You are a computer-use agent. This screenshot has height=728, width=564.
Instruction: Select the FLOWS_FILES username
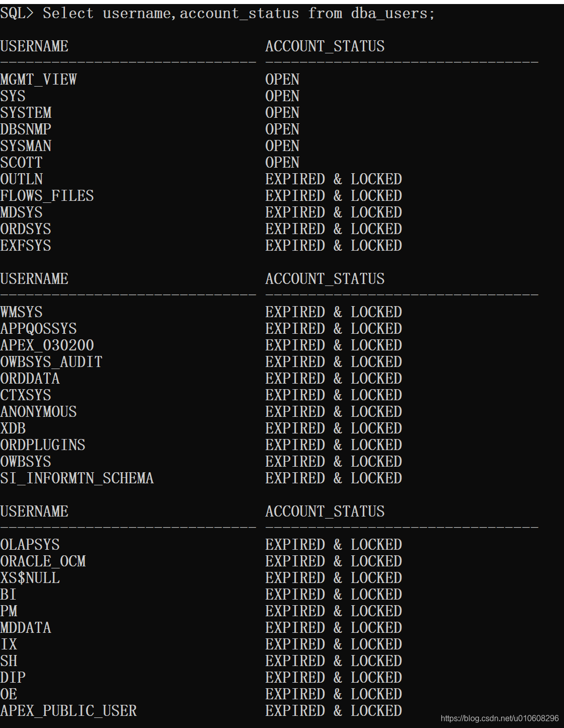tap(47, 196)
